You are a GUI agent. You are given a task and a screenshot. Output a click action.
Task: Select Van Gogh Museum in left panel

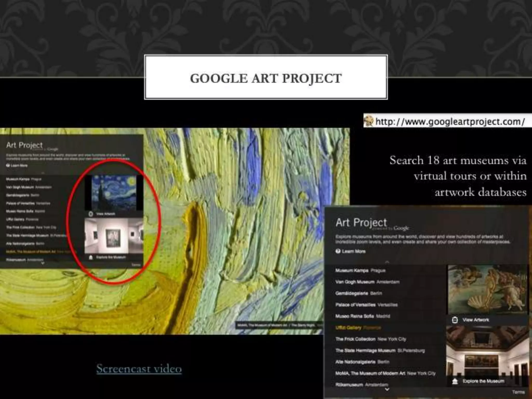(29, 187)
